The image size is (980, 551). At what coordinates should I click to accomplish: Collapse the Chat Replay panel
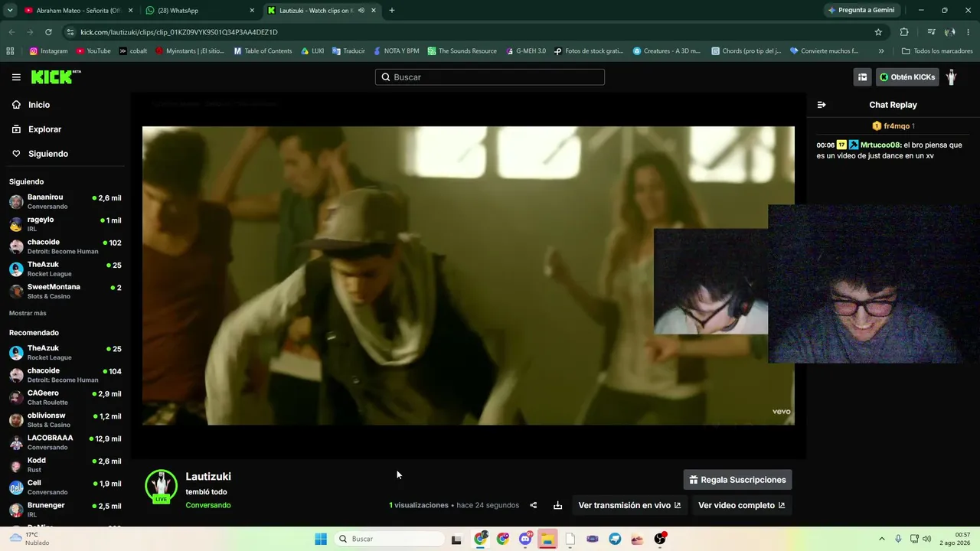click(x=822, y=105)
